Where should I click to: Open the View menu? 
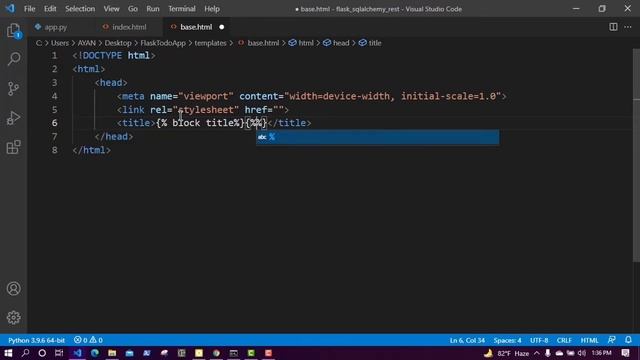pyautogui.click(x=111, y=9)
